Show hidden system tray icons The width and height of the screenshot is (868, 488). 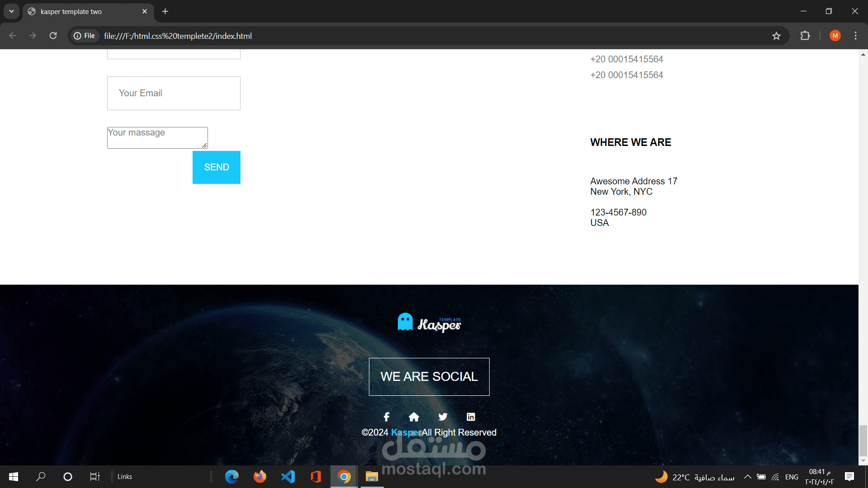(x=748, y=477)
